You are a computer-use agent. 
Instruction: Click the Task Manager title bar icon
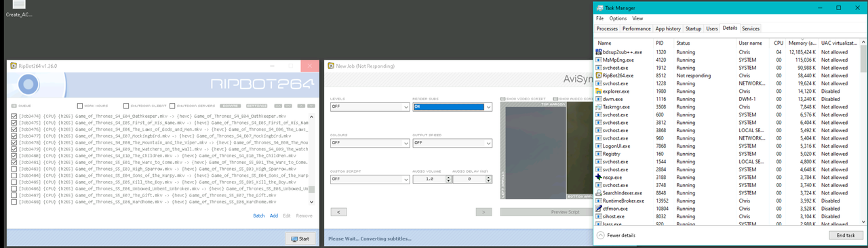tap(599, 7)
